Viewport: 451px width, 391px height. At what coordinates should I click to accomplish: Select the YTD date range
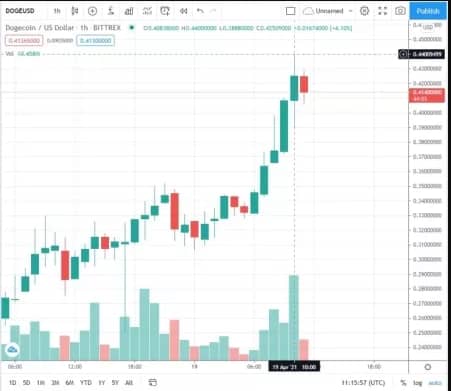86,383
